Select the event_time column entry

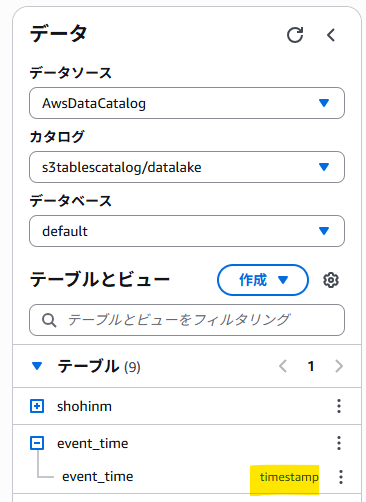tap(98, 477)
